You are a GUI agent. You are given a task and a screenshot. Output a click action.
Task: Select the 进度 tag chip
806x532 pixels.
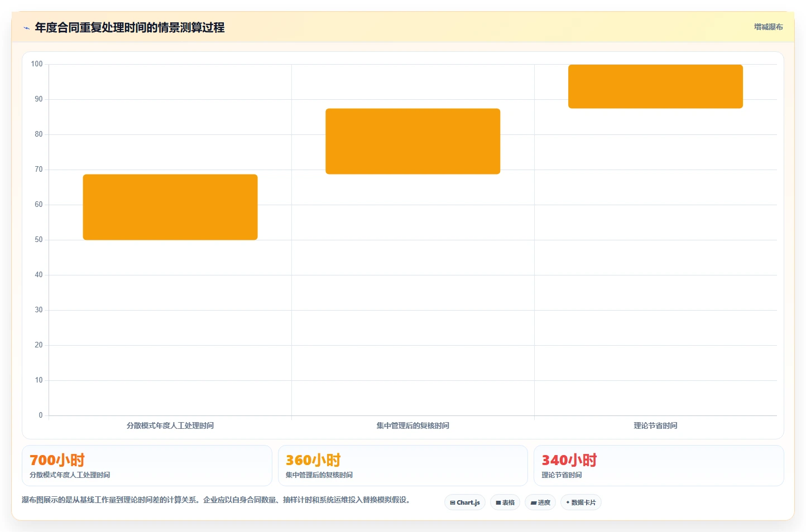point(540,502)
